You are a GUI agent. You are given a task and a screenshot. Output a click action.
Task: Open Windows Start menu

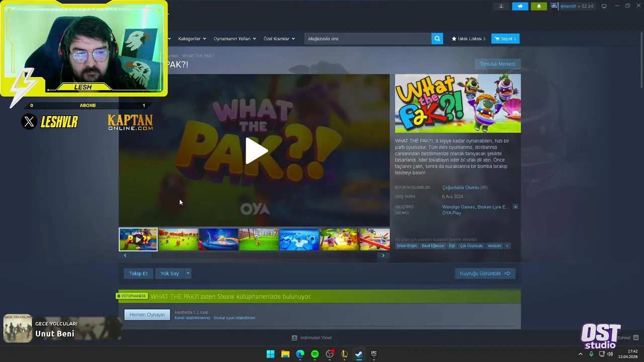click(270, 354)
